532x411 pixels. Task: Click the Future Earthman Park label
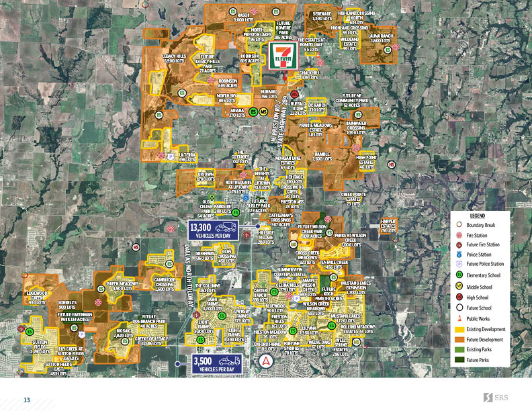click(75, 317)
